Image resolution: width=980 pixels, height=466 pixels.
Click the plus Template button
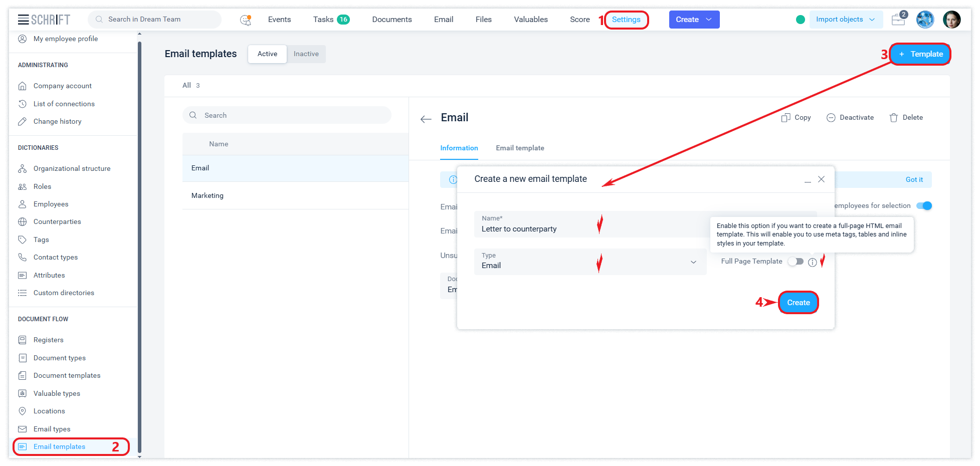pos(920,54)
